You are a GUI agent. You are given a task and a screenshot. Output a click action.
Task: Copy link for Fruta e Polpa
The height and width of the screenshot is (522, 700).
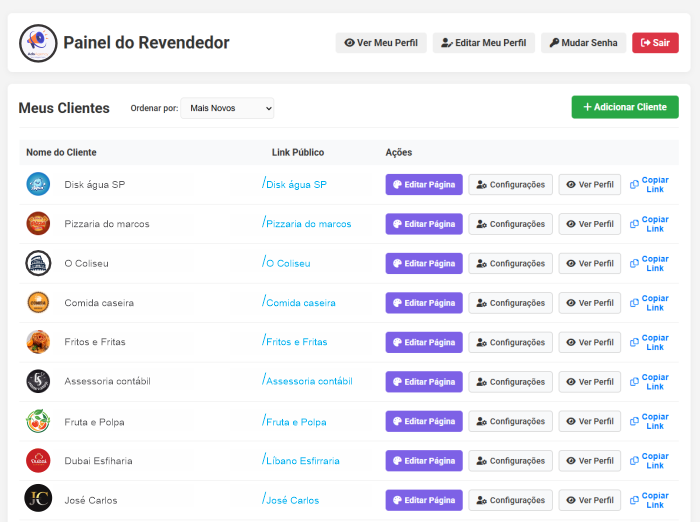click(650, 421)
